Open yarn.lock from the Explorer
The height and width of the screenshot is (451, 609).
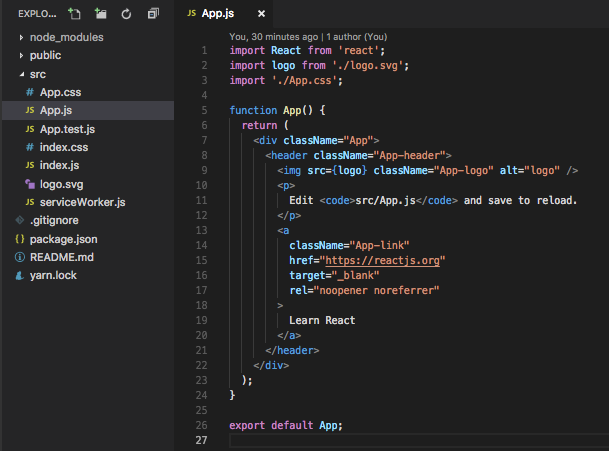pyautogui.click(x=88, y=275)
